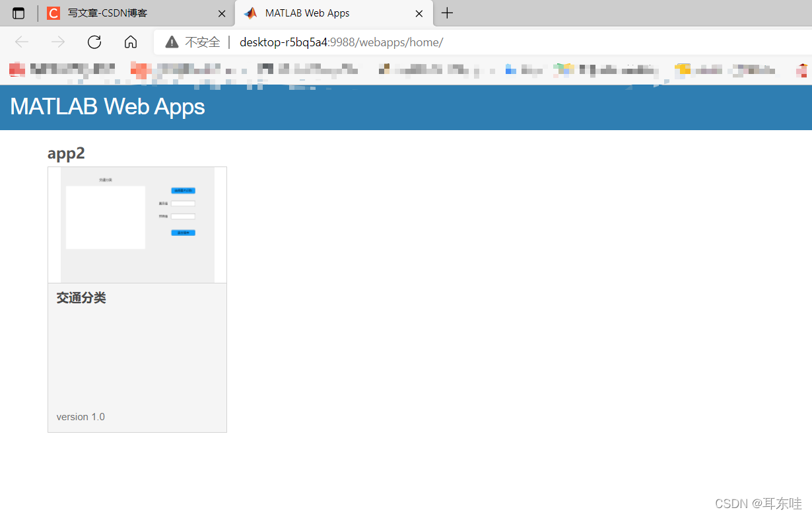Open the browser tab actions menu icon
This screenshot has height=516, width=812.
(x=18, y=13)
